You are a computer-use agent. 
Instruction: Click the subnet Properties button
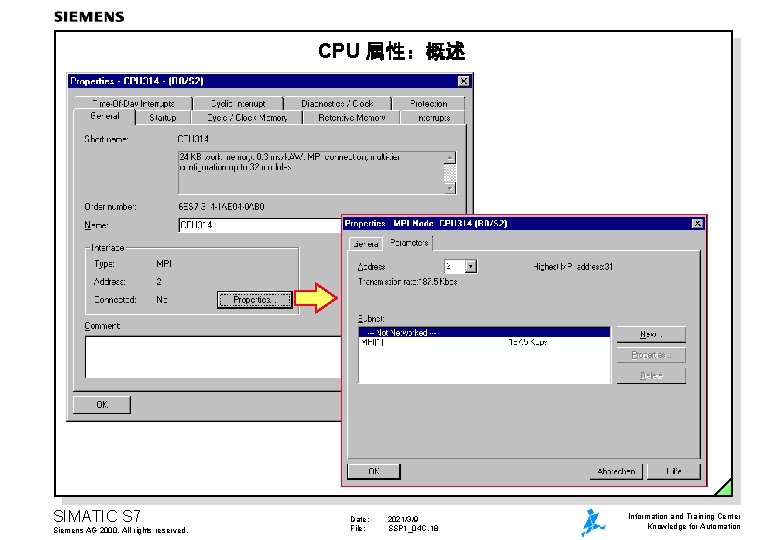651,355
